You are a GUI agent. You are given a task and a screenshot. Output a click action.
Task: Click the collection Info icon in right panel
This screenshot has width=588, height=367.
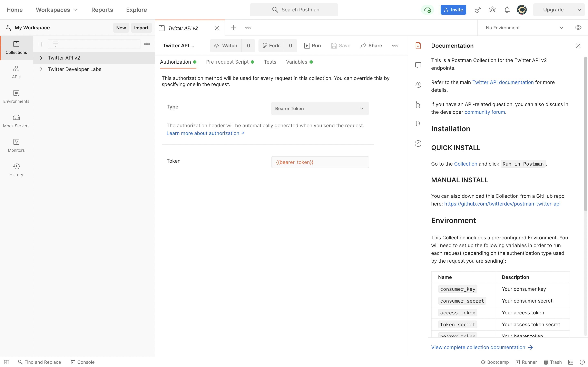(x=418, y=144)
